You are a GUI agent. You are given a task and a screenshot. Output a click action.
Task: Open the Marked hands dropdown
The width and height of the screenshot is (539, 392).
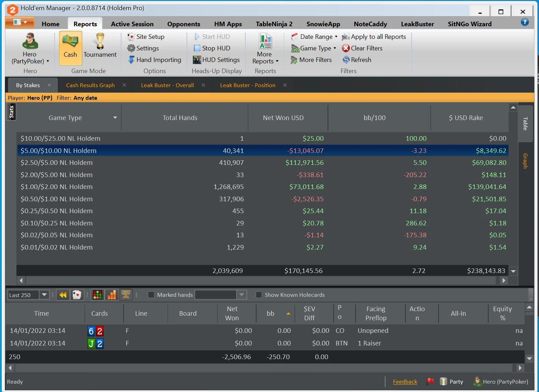pos(241,295)
